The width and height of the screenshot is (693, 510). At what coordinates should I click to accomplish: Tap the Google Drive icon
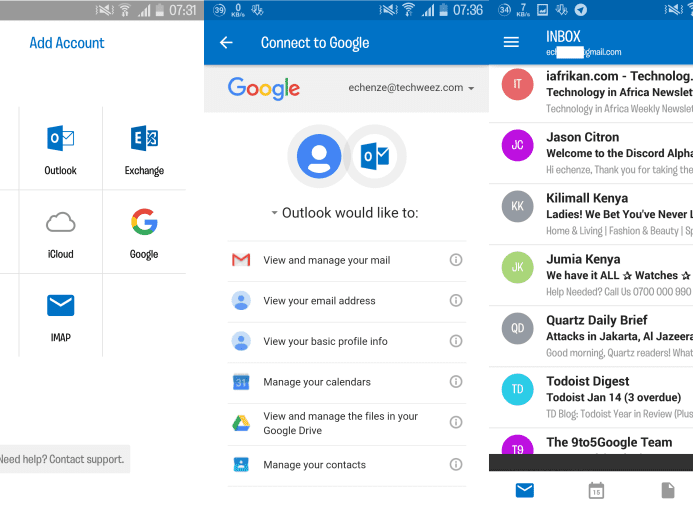coord(241,423)
